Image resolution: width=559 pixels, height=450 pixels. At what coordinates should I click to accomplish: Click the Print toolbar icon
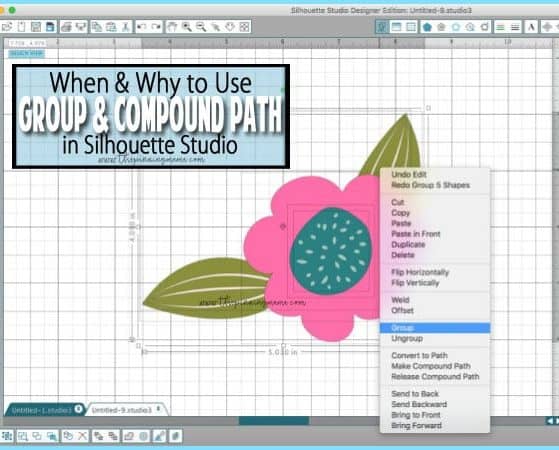66,27
